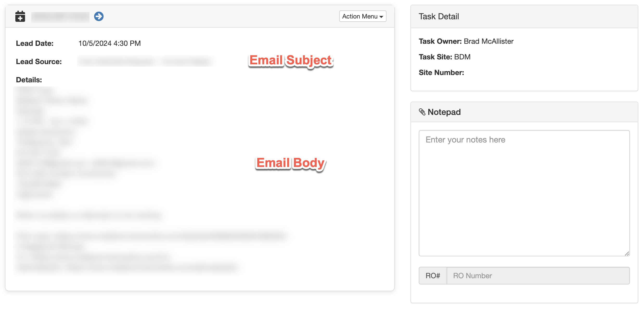Viewport: 644px width, 310px height.
Task: Click the notepad textarea resize handle
Action: 627,253
